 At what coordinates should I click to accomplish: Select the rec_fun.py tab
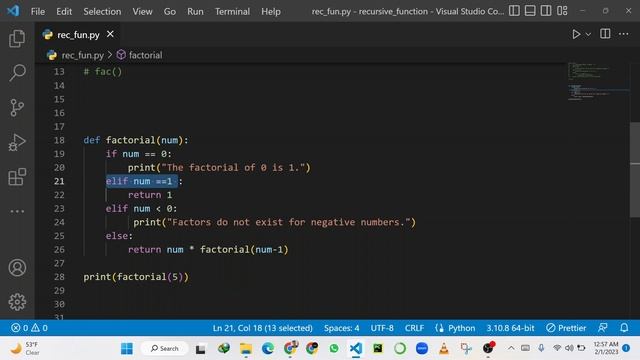(78, 35)
